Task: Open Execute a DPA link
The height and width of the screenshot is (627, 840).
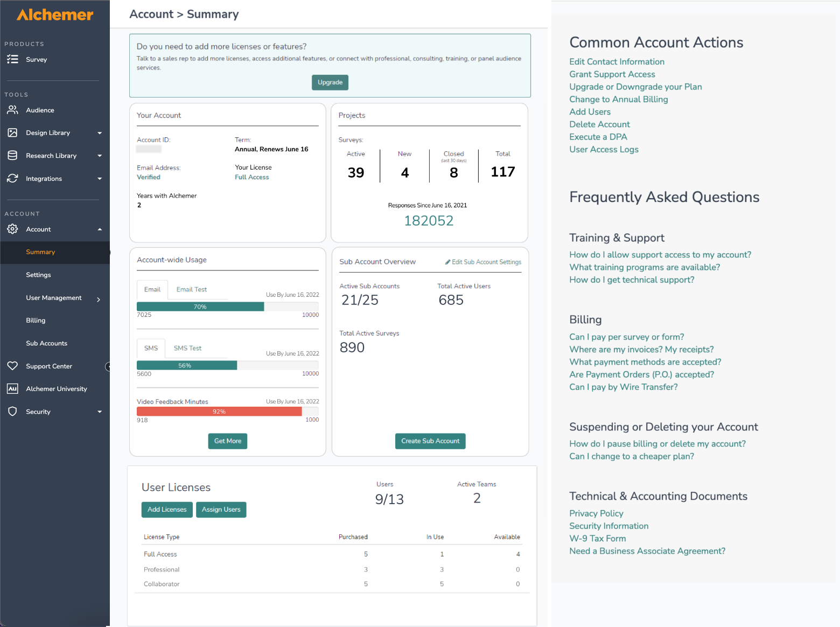Action: (x=598, y=137)
